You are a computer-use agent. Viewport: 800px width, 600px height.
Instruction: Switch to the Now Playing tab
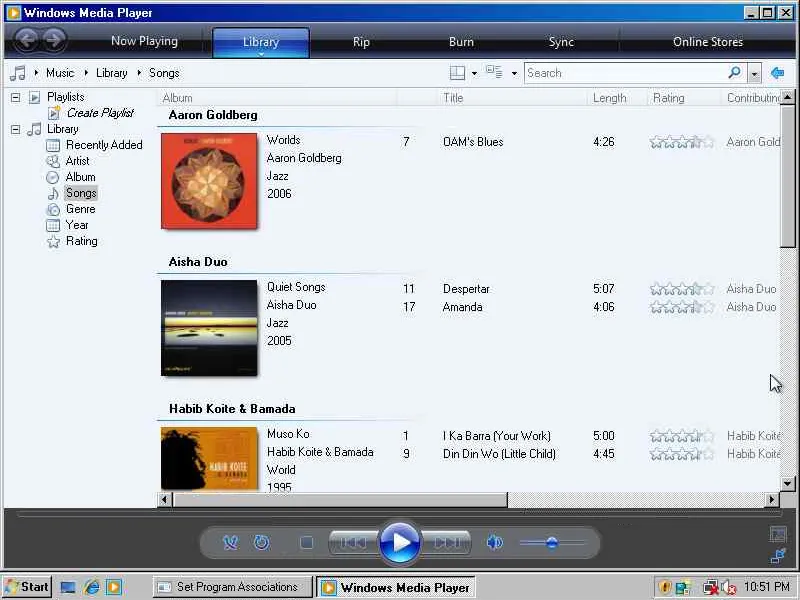point(144,41)
